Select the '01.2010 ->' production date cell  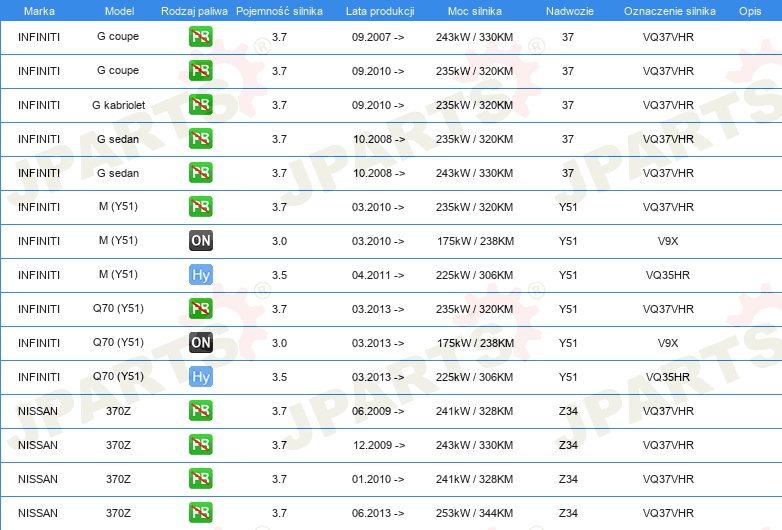[378, 479]
